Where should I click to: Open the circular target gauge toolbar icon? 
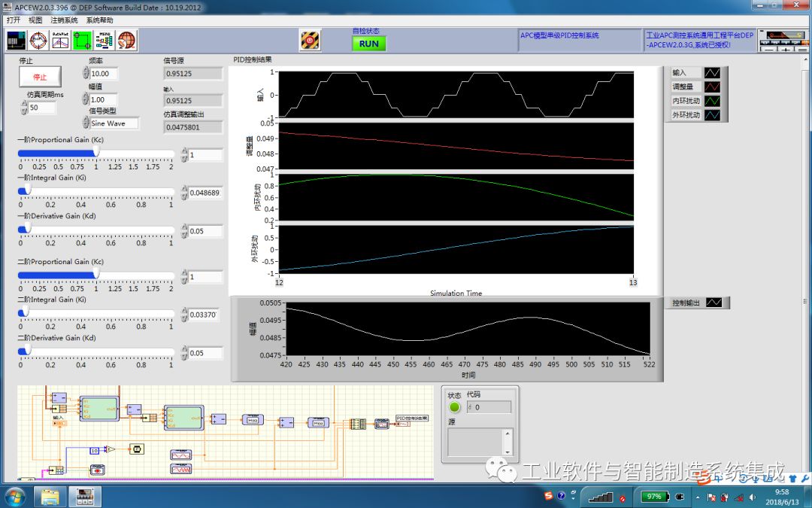coord(38,40)
